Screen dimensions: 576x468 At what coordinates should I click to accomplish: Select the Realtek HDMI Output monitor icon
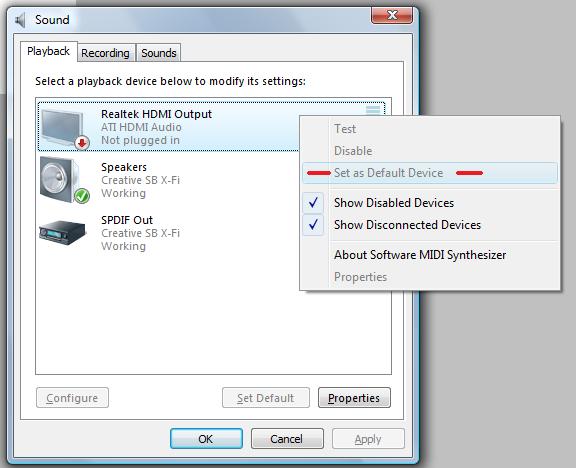point(65,129)
